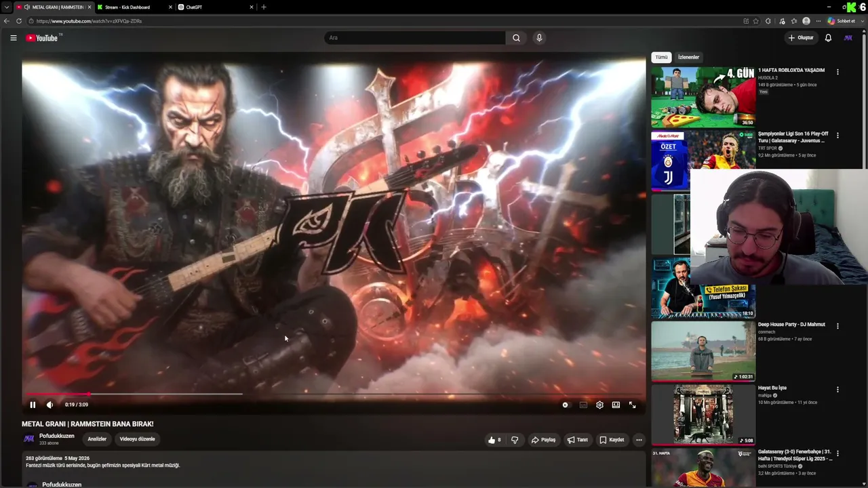The height and width of the screenshot is (488, 868).
Task: Select the METAL GRANI YouTube tab
Action: tap(53, 7)
